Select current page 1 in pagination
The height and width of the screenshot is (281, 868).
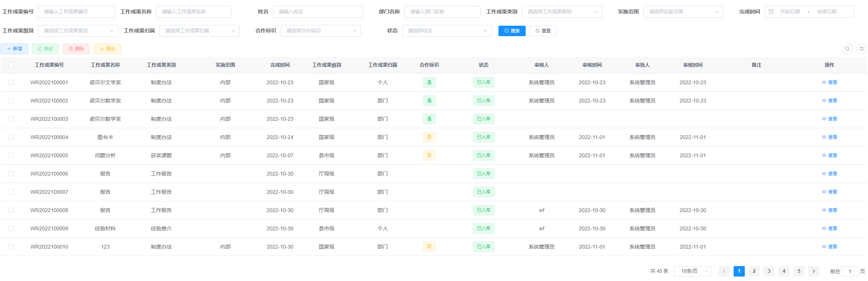[739, 271]
